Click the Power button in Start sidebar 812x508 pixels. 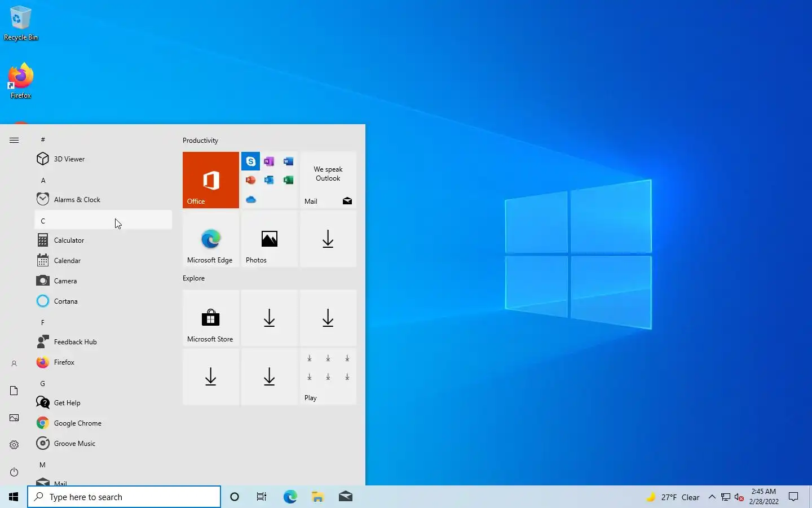pyautogui.click(x=14, y=472)
